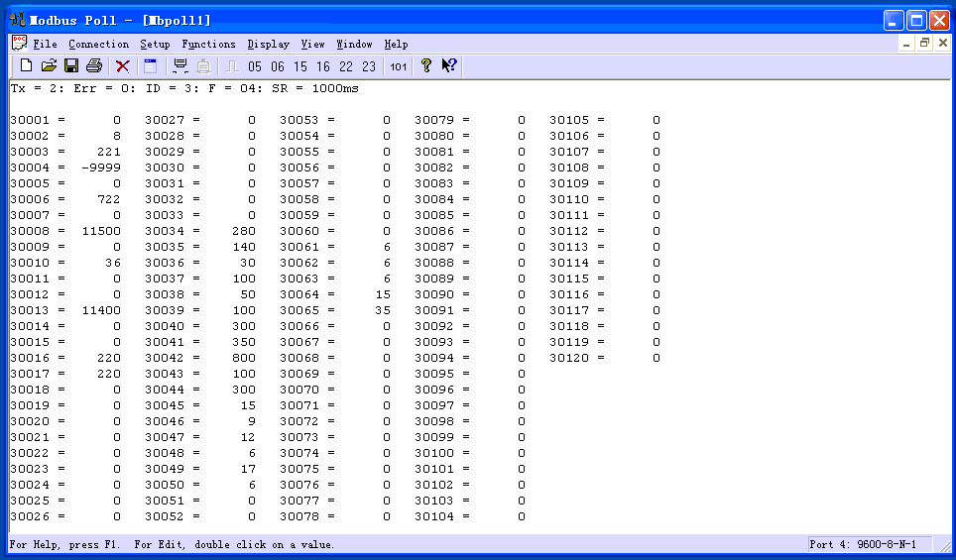Open the Setup menu

(155, 44)
